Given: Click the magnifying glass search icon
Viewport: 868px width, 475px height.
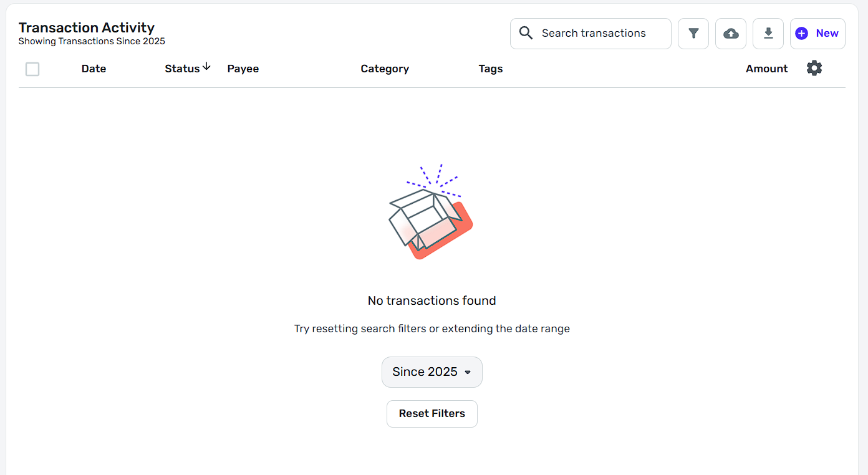Looking at the screenshot, I should 526,33.
